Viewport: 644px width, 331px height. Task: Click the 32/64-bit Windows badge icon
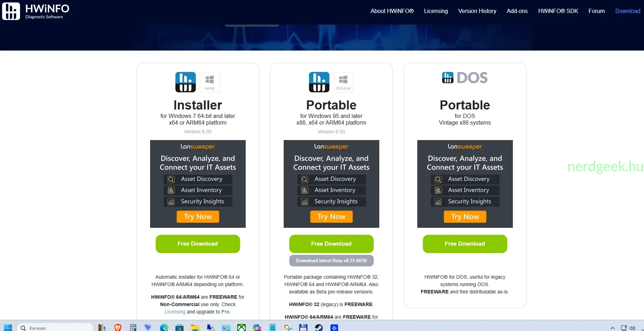[x=343, y=82]
